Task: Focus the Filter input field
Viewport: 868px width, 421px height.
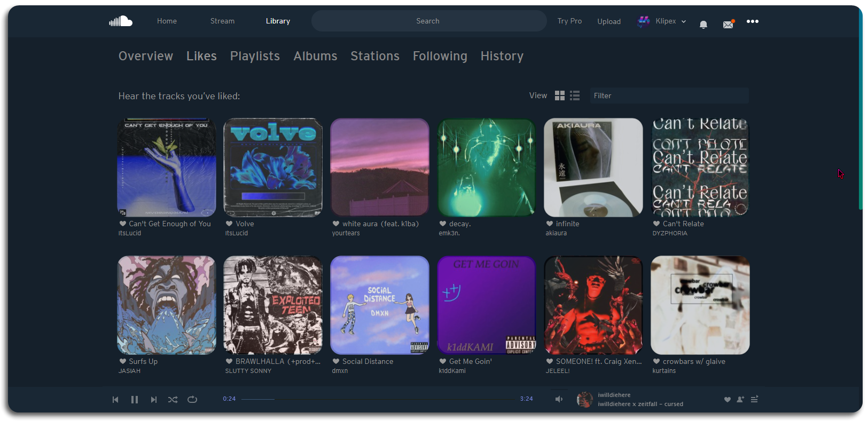Action: [669, 96]
